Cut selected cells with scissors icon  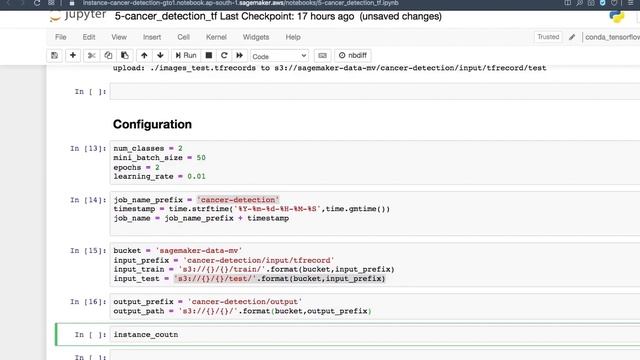pos(91,56)
